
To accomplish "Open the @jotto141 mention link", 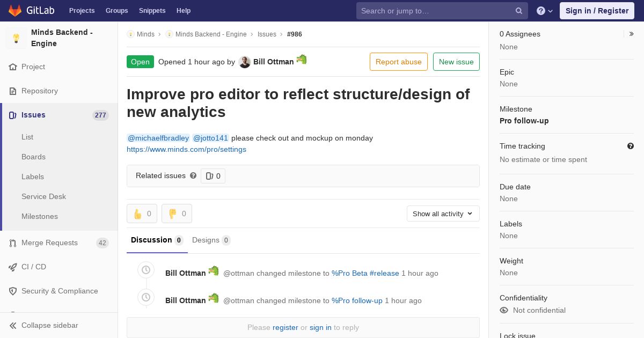I will (211, 138).
